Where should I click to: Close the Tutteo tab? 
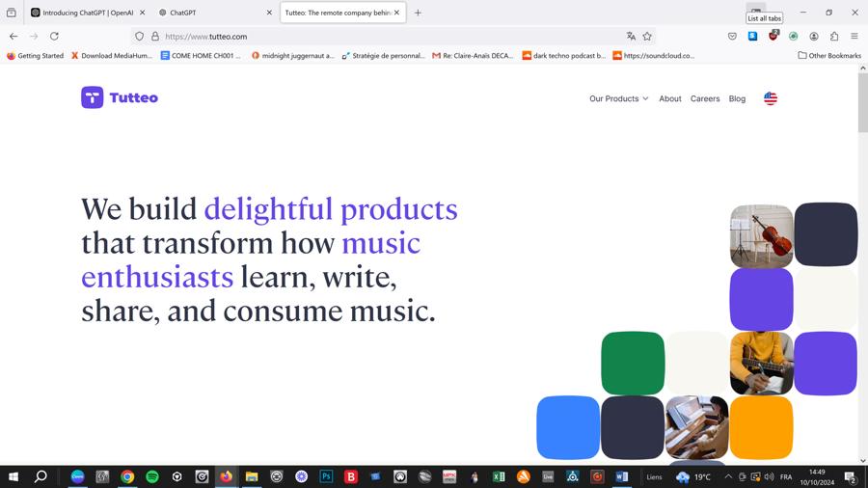pyautogui.click(x=396, y=13)
